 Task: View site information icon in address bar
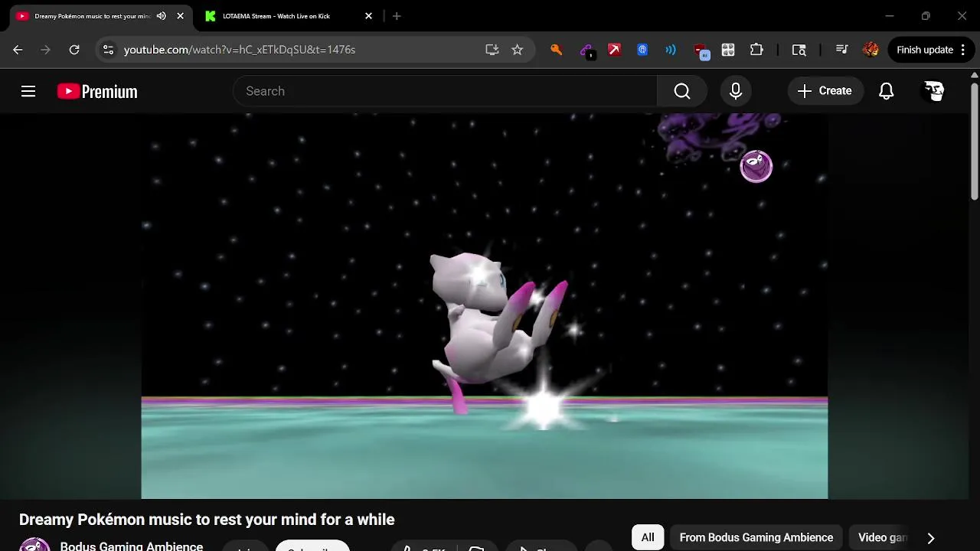109,50
